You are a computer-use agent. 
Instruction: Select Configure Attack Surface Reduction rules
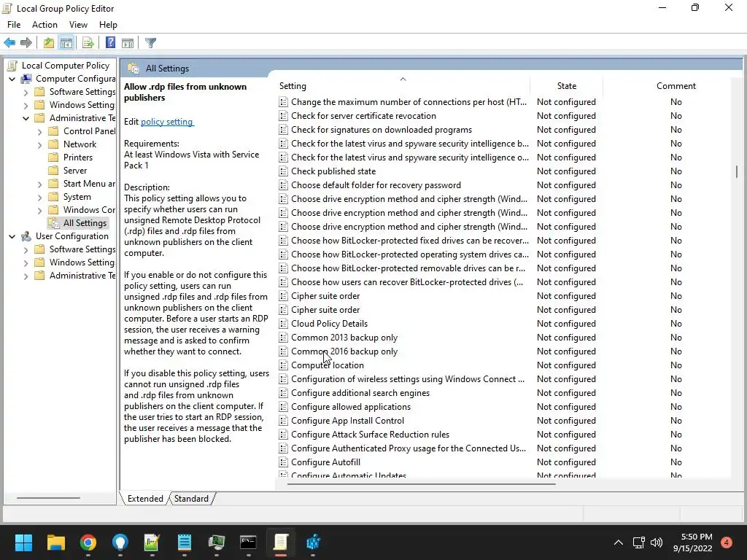click(x=370, y=435)
